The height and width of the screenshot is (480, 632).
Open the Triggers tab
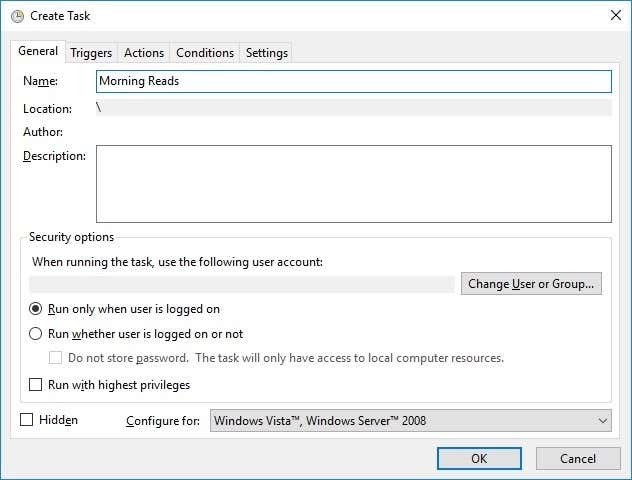(91, 53)
